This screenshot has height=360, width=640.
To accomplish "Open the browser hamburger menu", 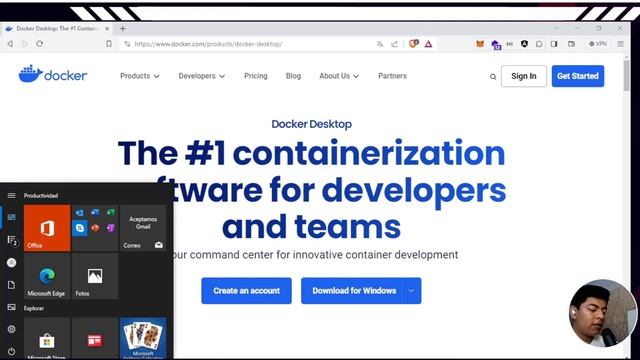I will (x=620, y=44).
